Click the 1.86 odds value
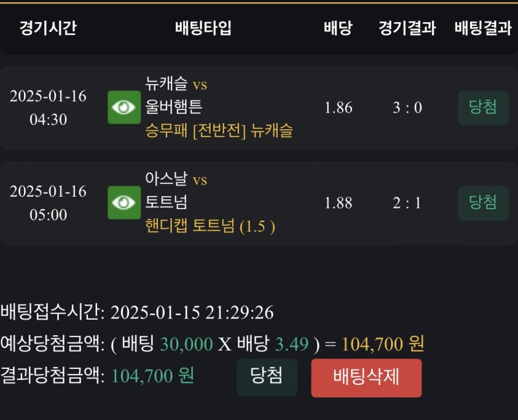This screenshot has width=518, height=420. pyautogui.click(x=338, y=107)
